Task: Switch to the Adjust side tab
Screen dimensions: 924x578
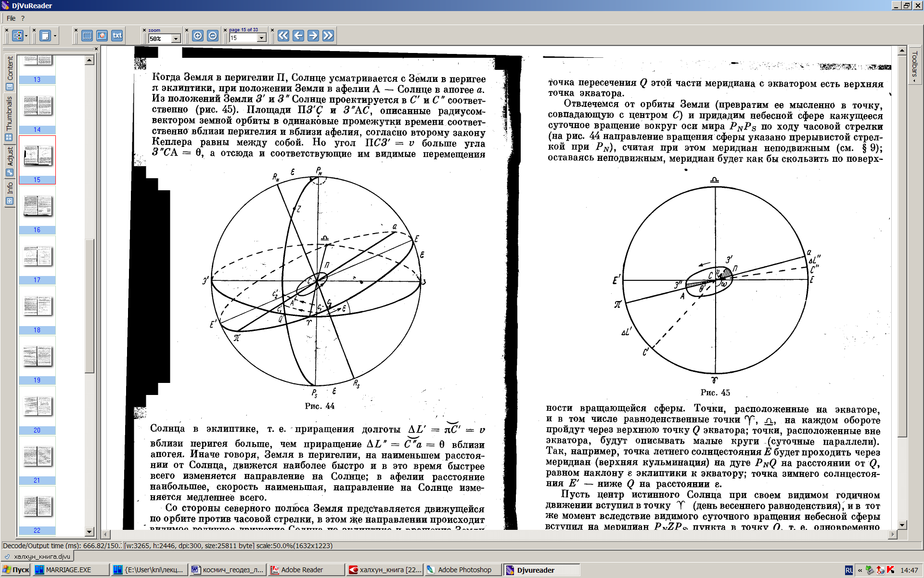Action: coord(10,162)
